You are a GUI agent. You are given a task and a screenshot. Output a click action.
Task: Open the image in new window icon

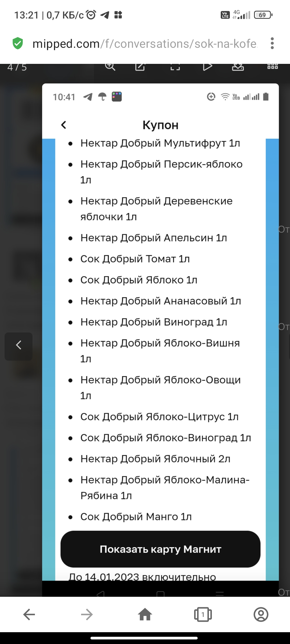pos(140,66)
